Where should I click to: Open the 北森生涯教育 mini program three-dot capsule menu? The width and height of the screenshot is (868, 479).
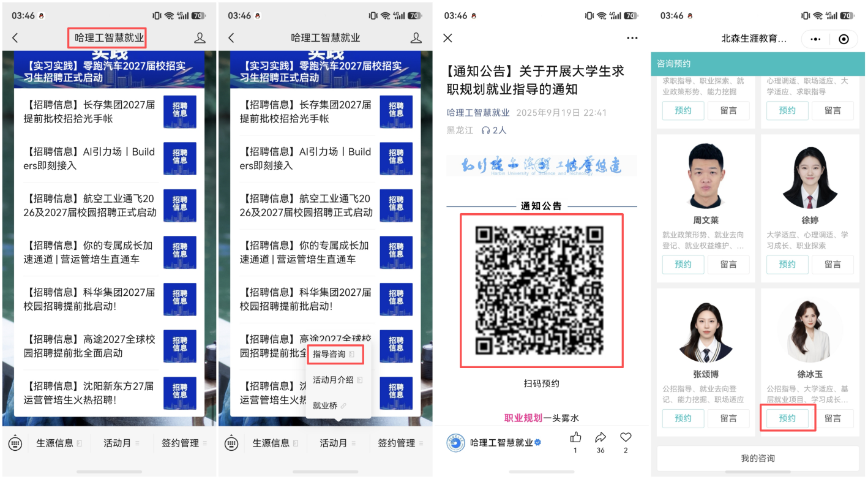coord(815,39)
